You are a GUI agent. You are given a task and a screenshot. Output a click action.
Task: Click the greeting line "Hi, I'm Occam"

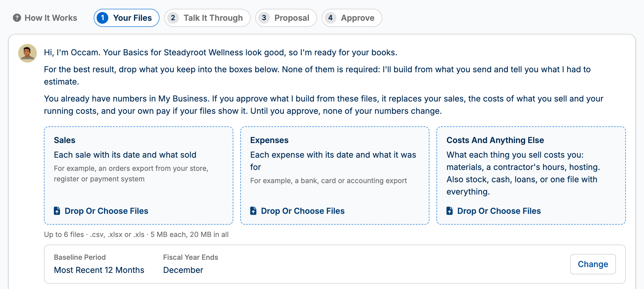[x=220, y=52]
